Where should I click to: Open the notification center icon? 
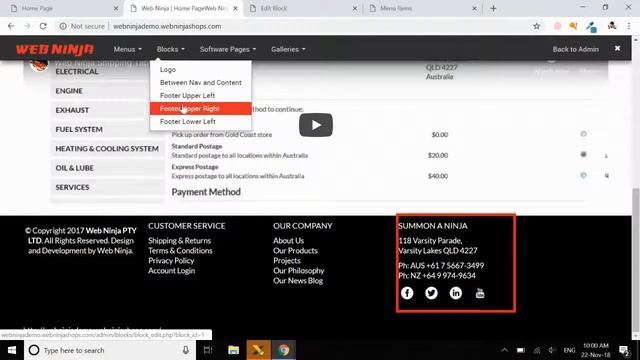(624, 350)
